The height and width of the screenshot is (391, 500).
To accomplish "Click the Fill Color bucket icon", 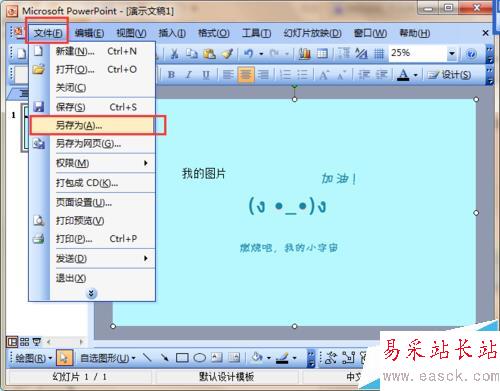I will pyautogui.click(x=257, y=358).
